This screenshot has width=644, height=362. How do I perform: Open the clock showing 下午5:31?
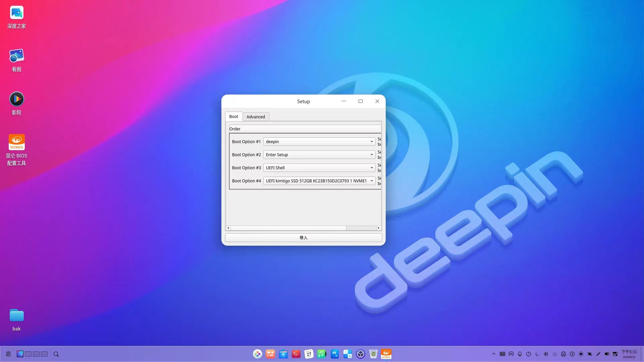(x=629, y=354)
